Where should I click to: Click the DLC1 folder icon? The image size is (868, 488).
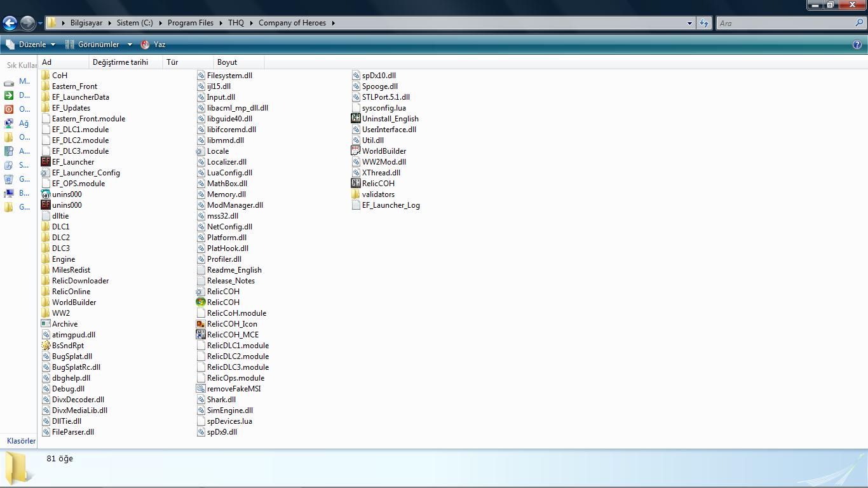[46, 227]
